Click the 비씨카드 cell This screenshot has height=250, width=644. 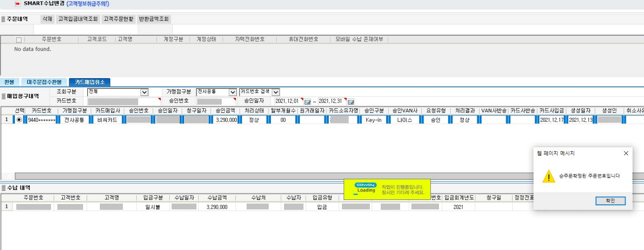(107, 120)
